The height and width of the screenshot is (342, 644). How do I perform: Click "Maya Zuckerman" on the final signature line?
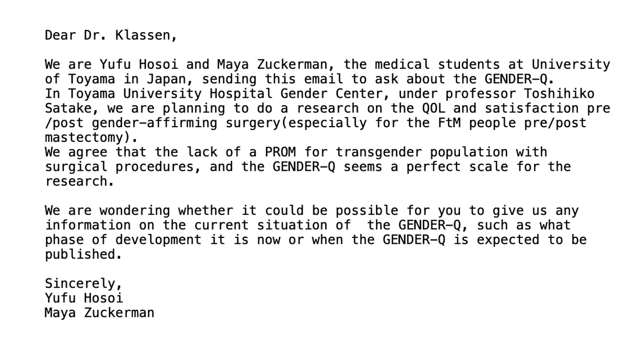99,312
